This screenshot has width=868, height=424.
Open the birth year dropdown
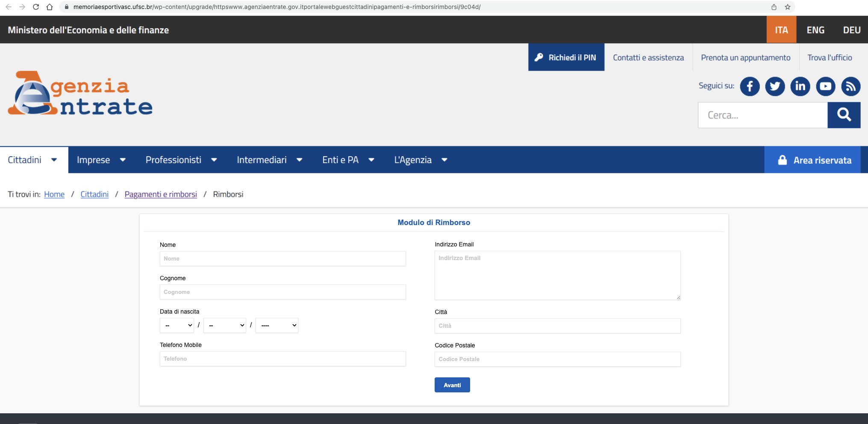277,325
